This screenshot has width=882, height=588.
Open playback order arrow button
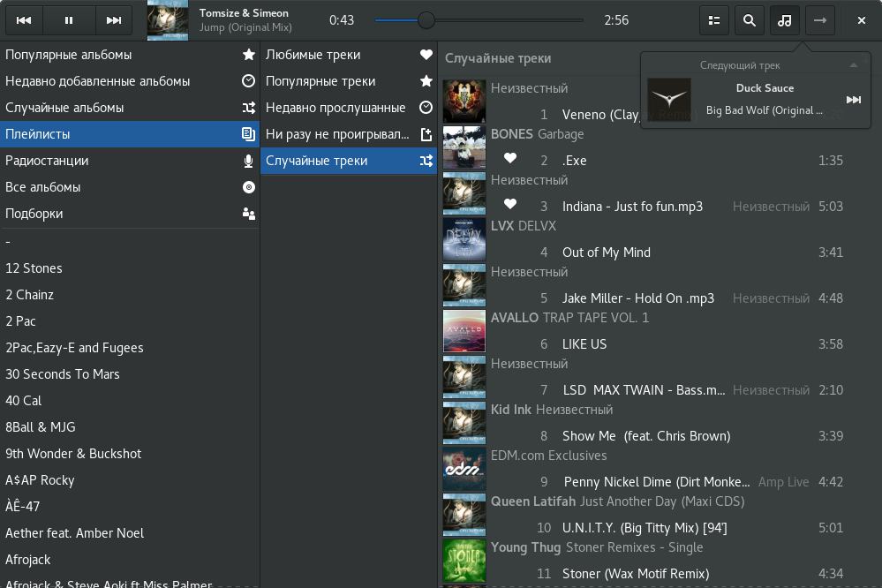pos(820,20)
